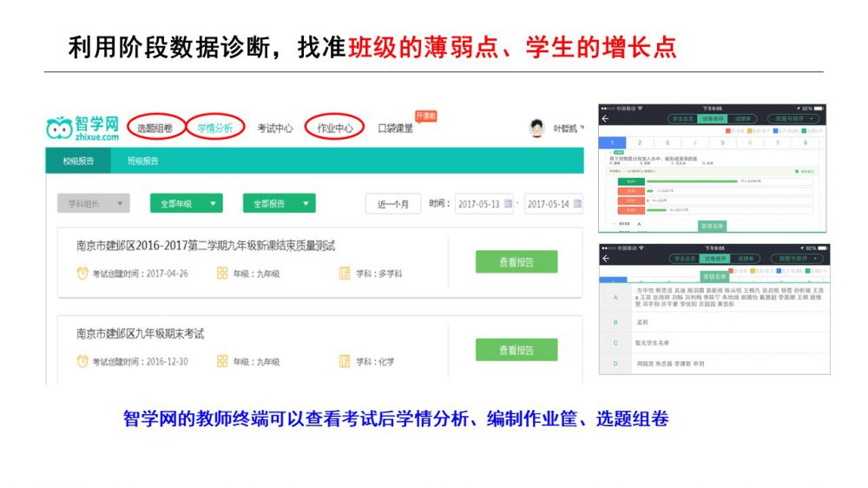Tap back arrow in the lower phone screenshot
The image size is (868, 488).
(605, 258)
